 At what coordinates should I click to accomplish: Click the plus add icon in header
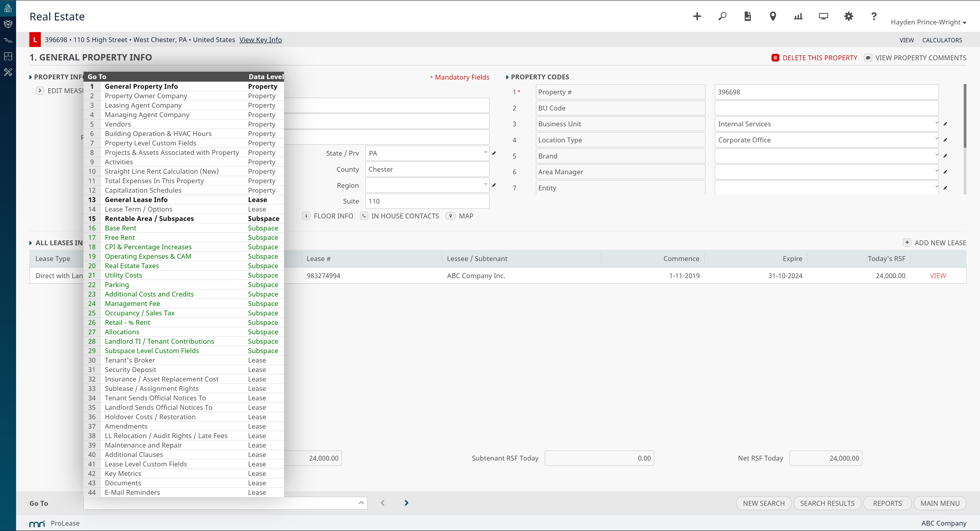697,16
